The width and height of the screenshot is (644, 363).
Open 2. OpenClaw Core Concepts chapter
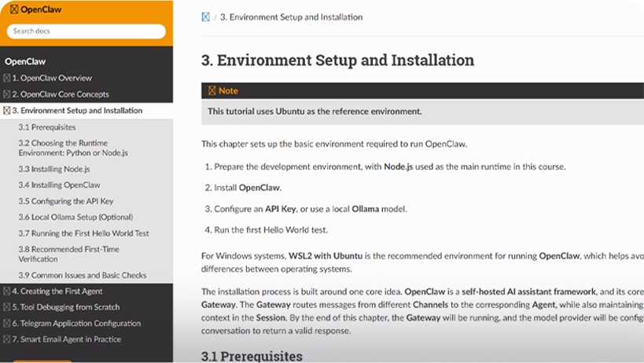pos(61,94)
